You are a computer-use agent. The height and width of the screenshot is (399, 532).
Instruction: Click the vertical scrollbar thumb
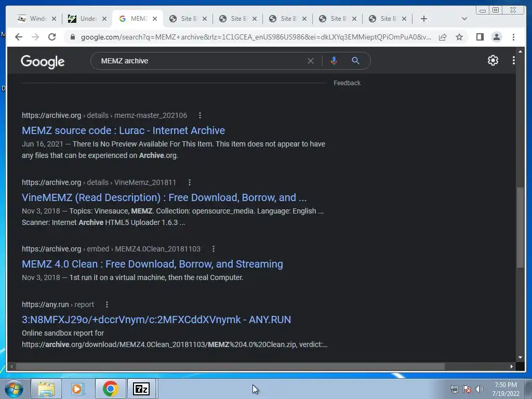520,228
